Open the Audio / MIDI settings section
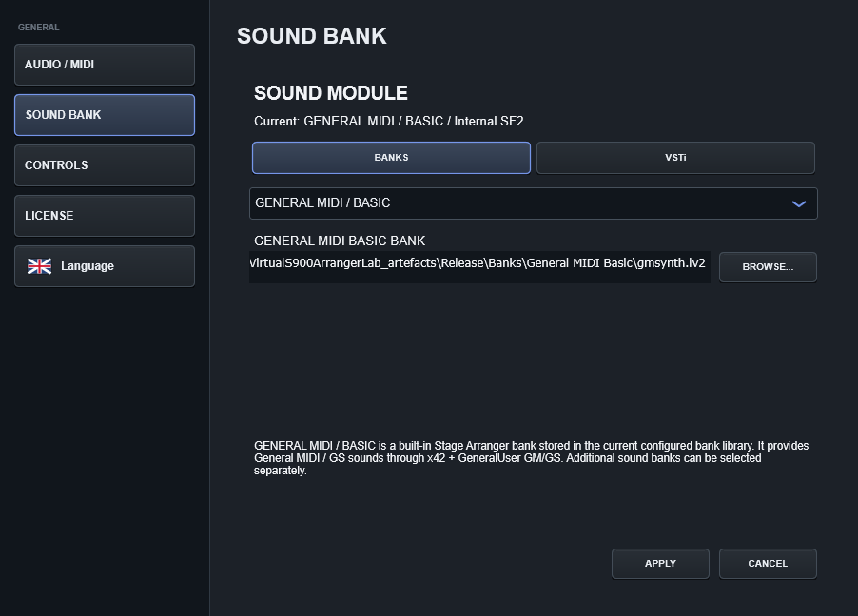This screenshot has width=858, height=616. (105, 65)
